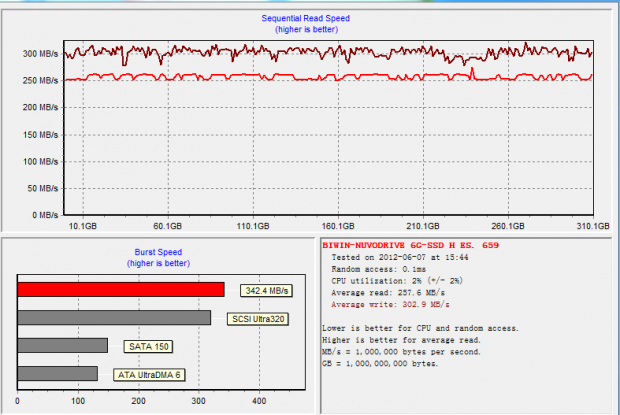Click the 200 burst axis label
Viewport: 620px width, 415px height.
click(x=138, y=401)
